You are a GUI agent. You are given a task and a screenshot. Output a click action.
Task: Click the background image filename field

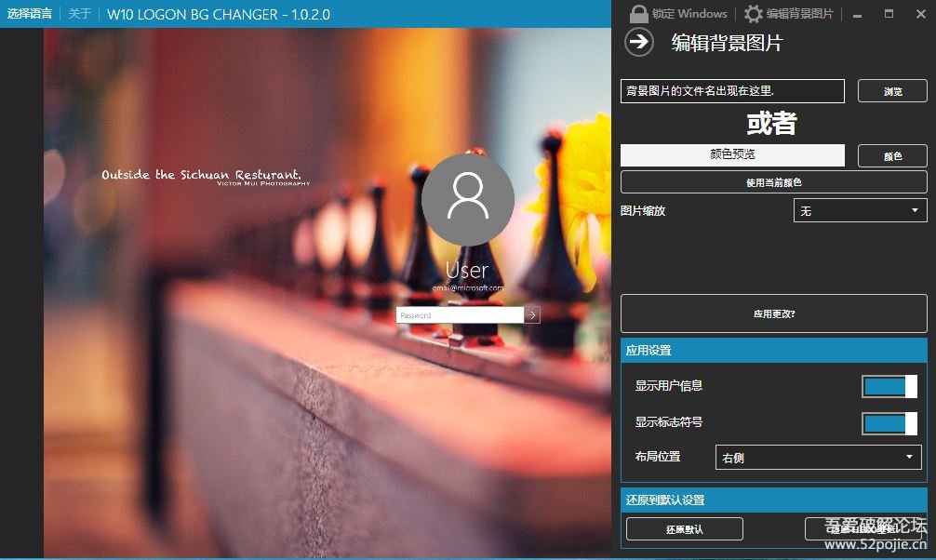pos(732,91)
